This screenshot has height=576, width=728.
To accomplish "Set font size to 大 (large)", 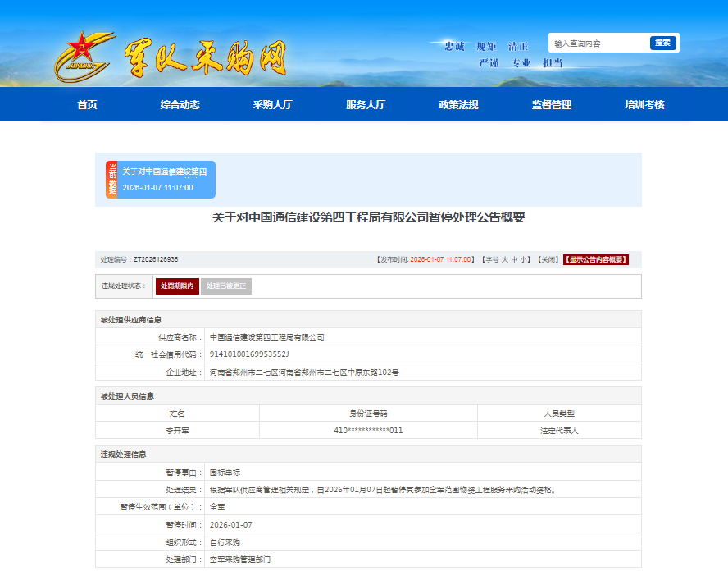I will (504, 259).
